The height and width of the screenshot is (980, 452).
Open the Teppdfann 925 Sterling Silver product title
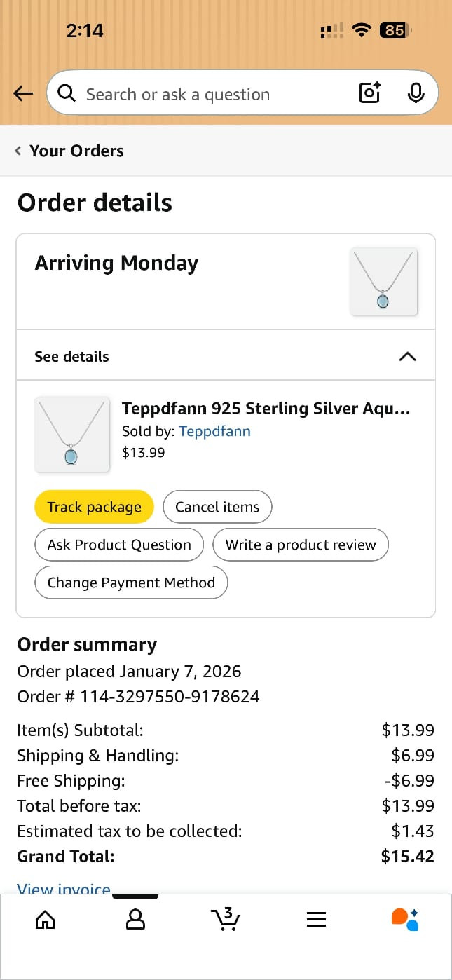click(x=266, y=409)
